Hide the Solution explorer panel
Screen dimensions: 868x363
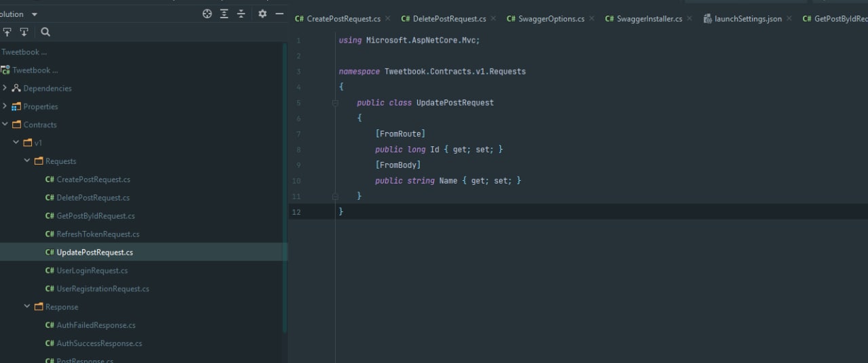coord(279,14)
